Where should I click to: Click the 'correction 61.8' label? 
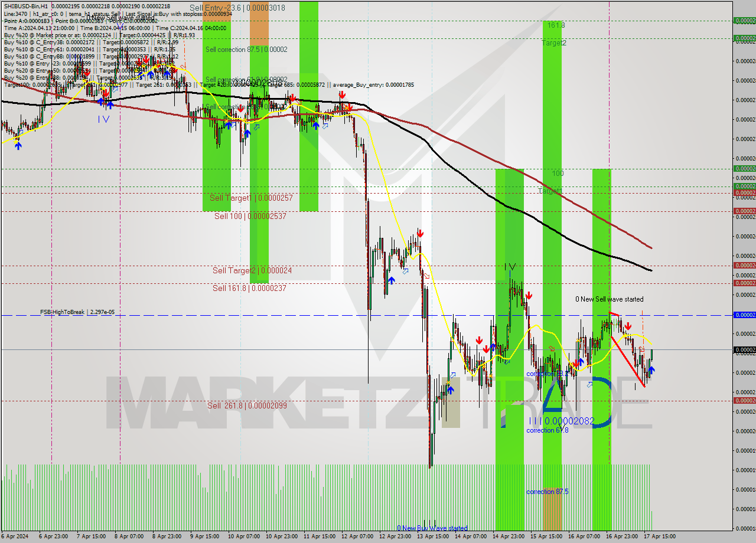548,430
